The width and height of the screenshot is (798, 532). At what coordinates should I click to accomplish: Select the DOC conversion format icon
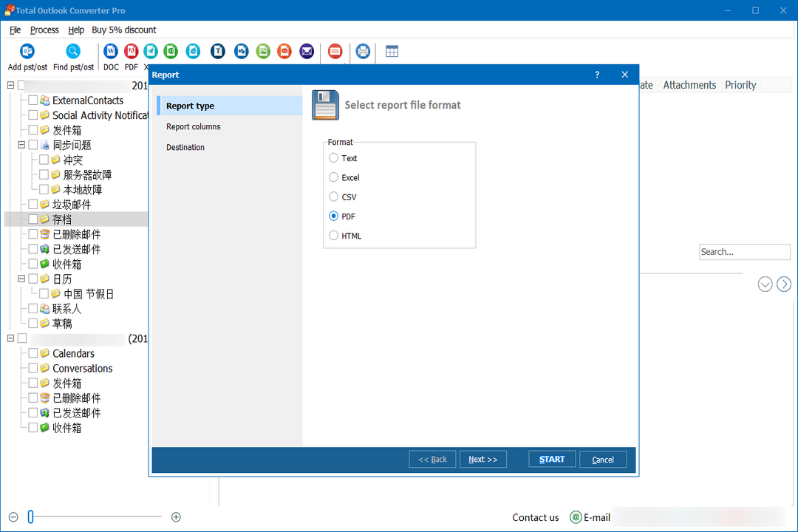click(110, 51)
